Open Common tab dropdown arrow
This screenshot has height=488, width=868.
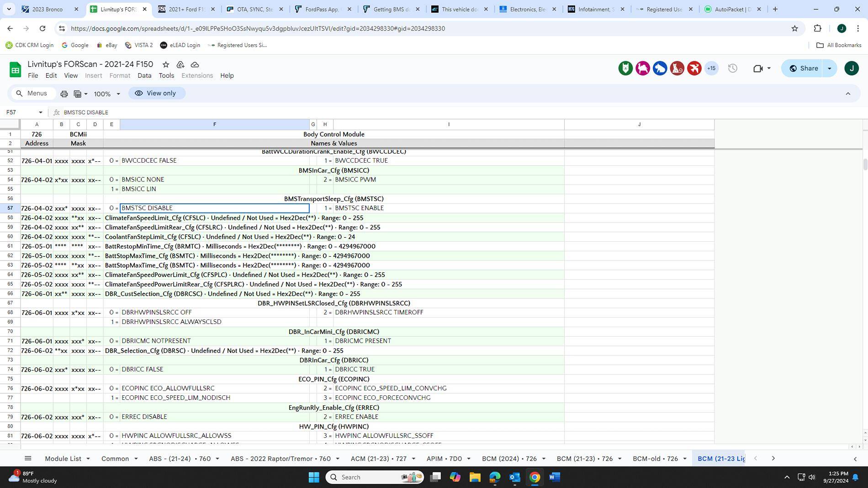coord(136,459)
